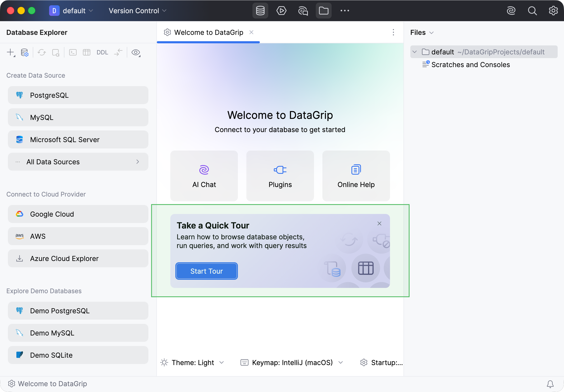564x392 pixels.
Task: Open the AI assistant swirl icon
Action: click(x=511, y=11)
